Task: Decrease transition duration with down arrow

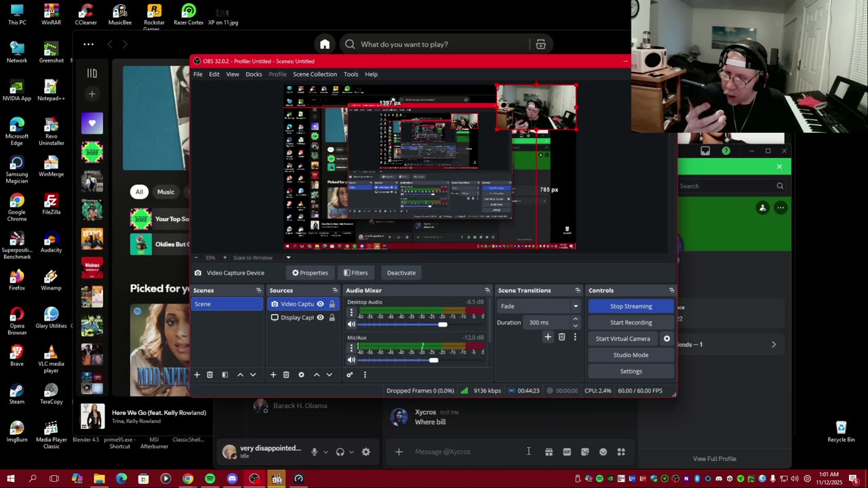Action: coord(576,325)
